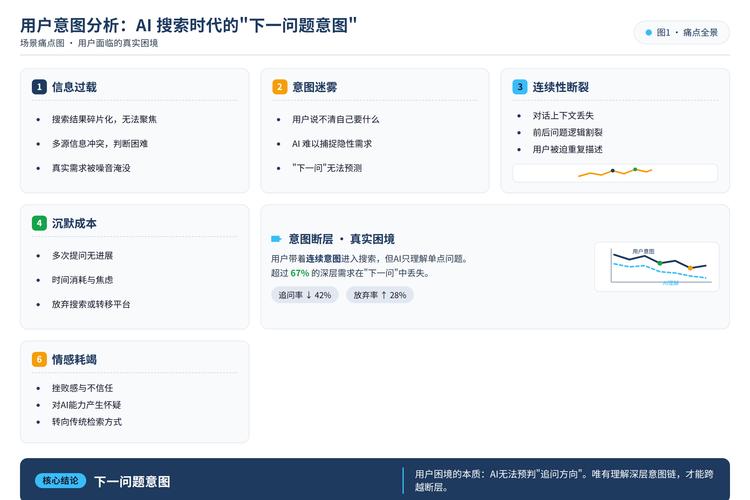Image resolution: width=750 pixels, height=500 pixels.
Task: Click bullet AI 难以捕捉隐性需求
Action: 332,144
